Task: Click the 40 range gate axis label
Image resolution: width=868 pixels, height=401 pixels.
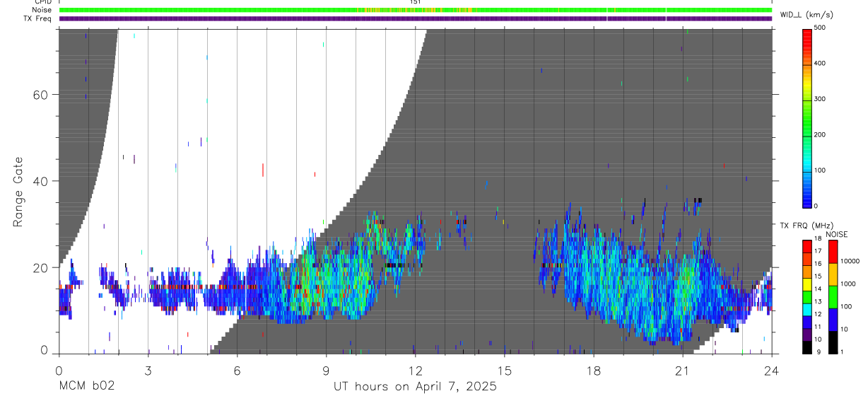Action: [x=41, y=181]
